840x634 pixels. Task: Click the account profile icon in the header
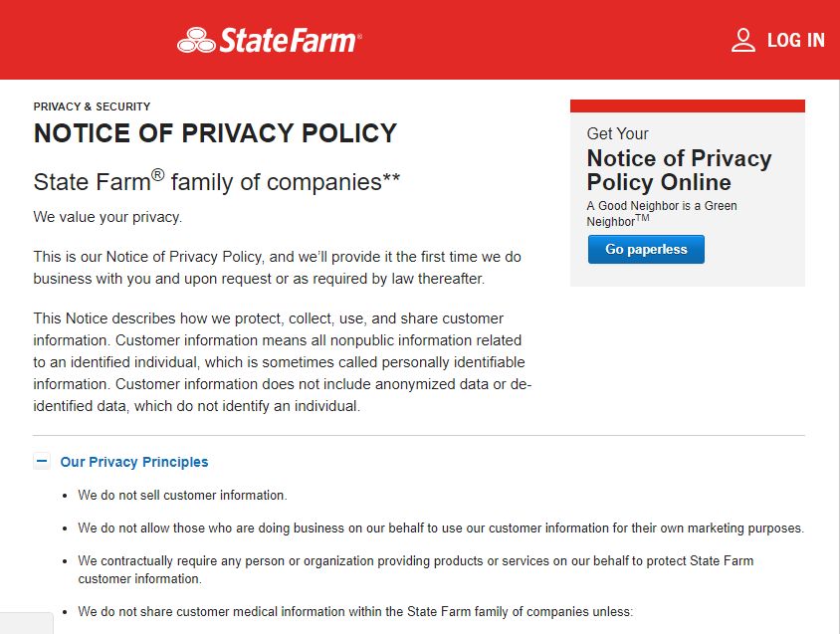click(741, 39)
